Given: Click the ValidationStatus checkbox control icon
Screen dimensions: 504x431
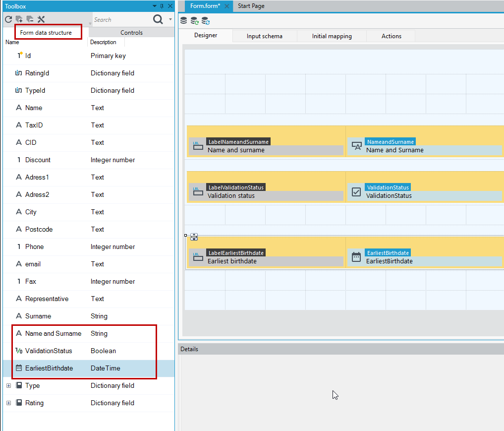Looking at the screenshot, I should coord(356,192).
